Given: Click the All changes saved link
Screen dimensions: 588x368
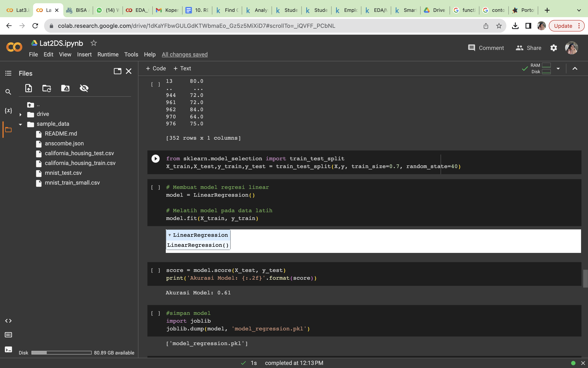Looking at the screenshot, I should pyautogui.click(x=185, y=55).
